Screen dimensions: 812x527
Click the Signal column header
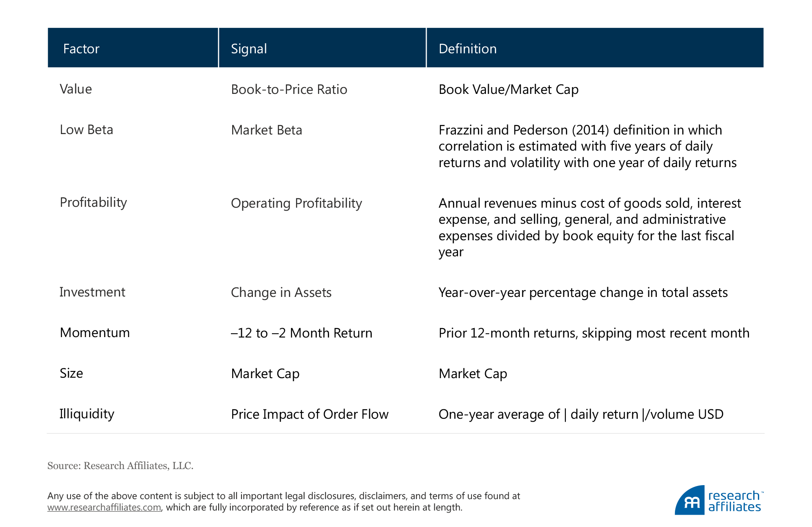(249, 49)
